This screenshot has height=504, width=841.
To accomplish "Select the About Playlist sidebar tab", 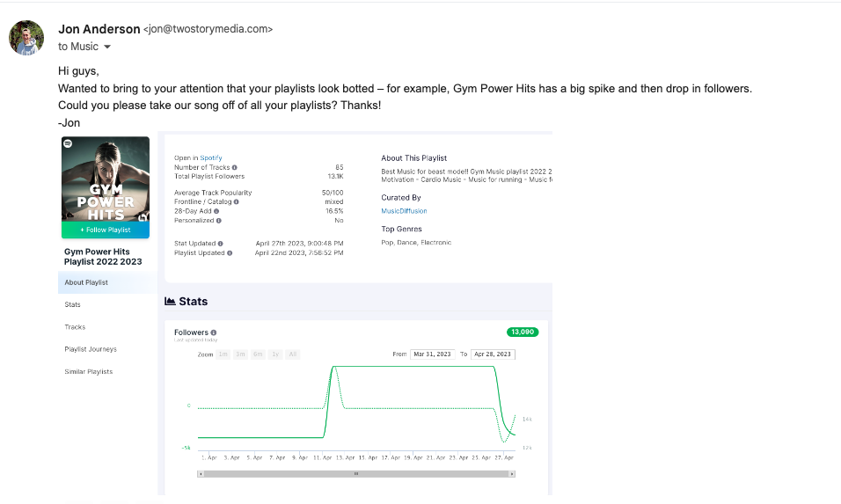I will tap(107, 282).
